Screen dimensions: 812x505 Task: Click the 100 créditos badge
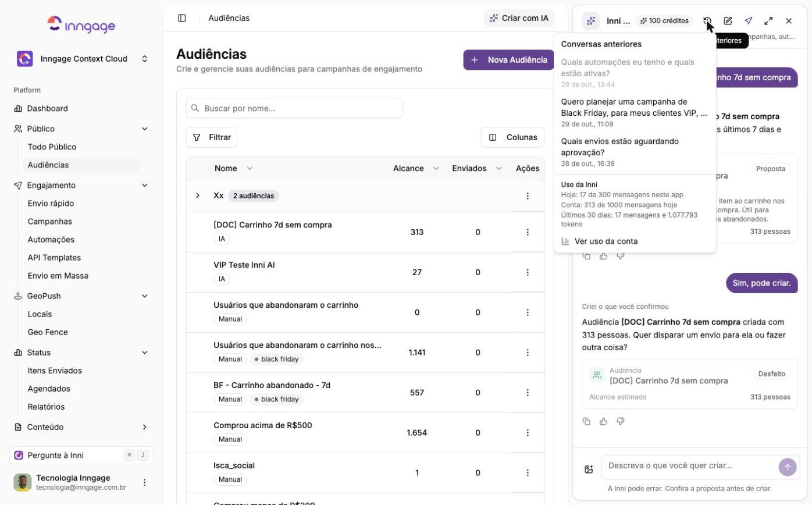pos(664,21)
